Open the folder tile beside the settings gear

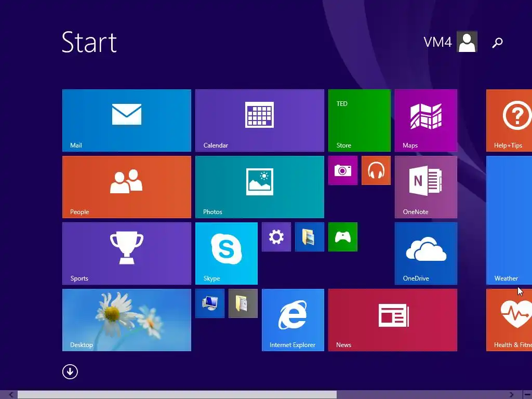310,237
